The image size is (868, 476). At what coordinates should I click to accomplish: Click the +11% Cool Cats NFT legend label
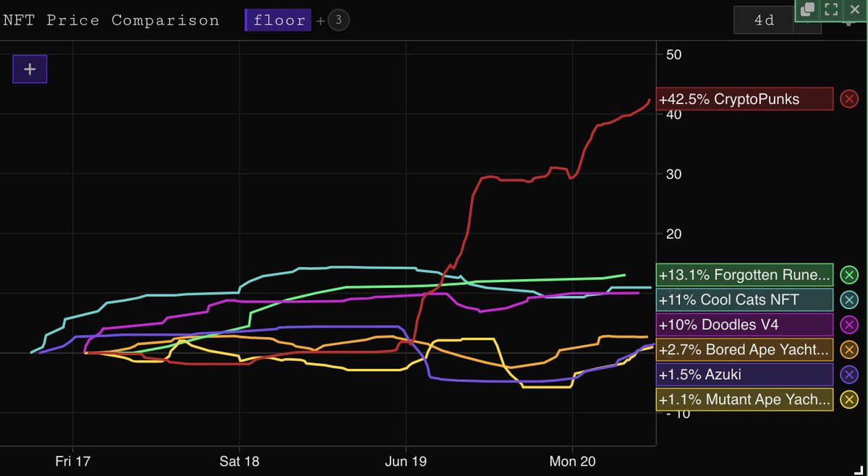[745, 299]
